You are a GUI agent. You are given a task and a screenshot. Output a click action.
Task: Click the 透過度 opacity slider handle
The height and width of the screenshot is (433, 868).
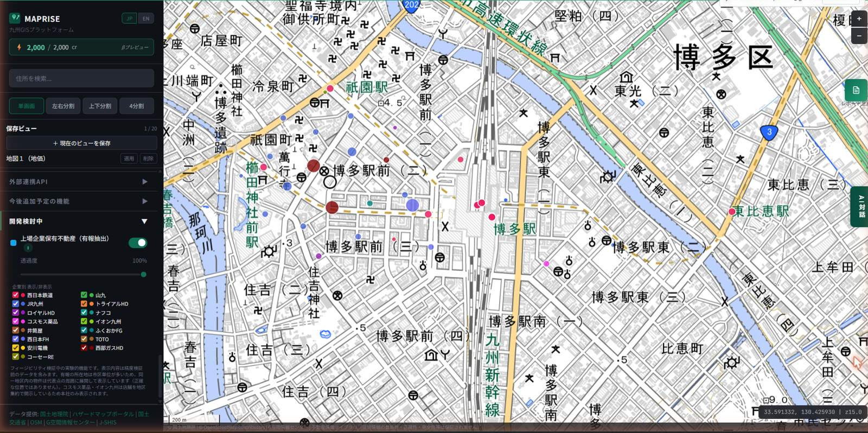pyautogui.click(x=144, y=275)
